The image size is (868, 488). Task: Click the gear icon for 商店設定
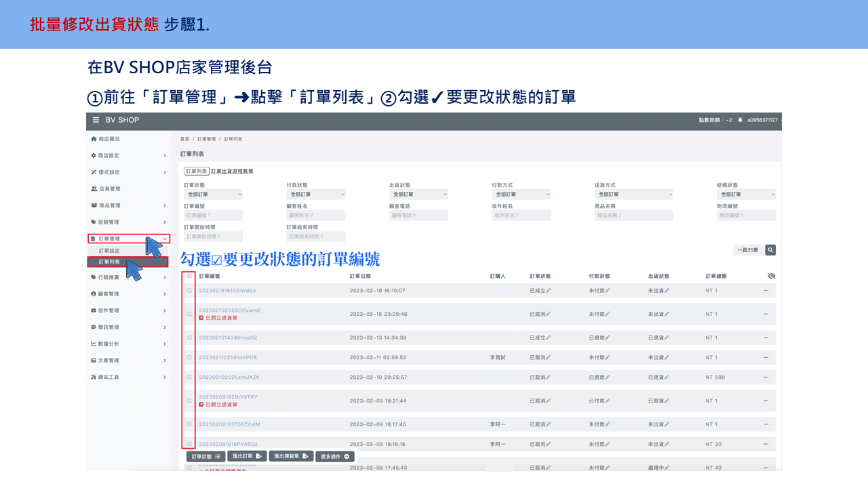coord(94,156)
